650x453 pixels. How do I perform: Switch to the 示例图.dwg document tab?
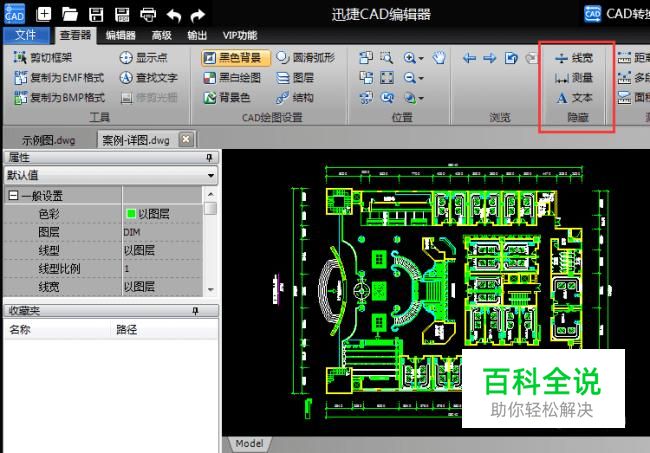[49, 140]
